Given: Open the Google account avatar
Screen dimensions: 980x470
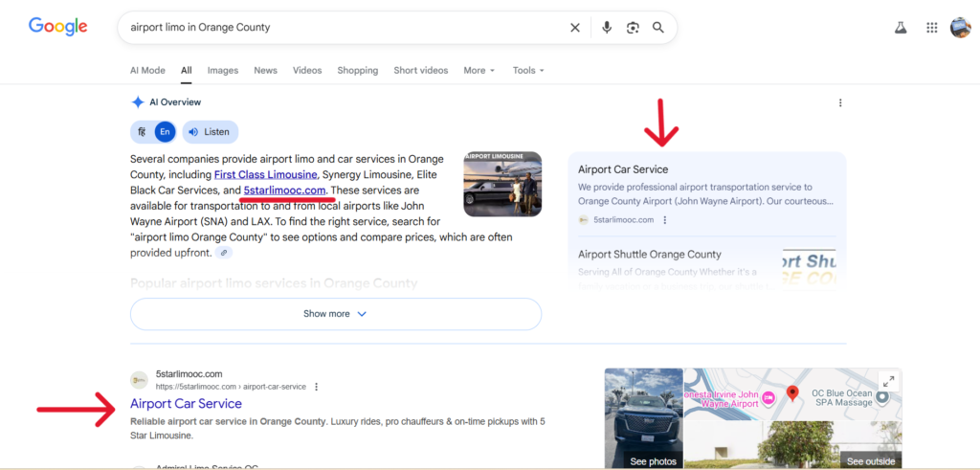Looking at the screenshot, I should [961, 28].
